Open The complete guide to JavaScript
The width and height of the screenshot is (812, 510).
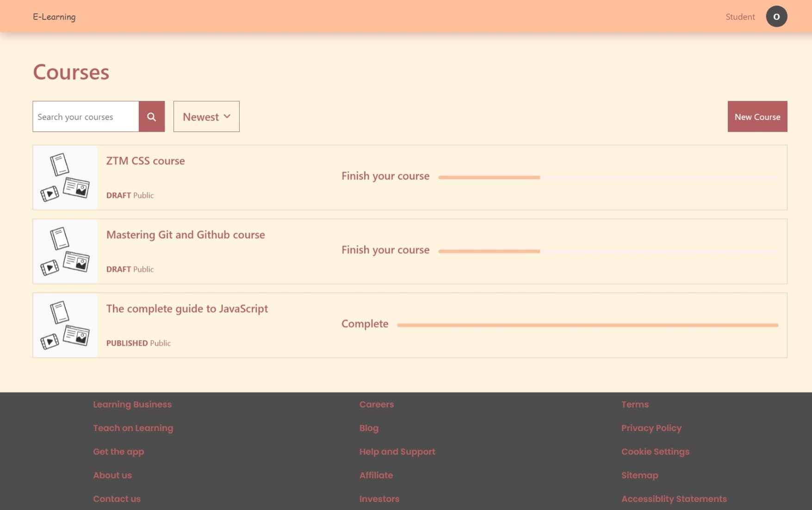click(187, 309)
